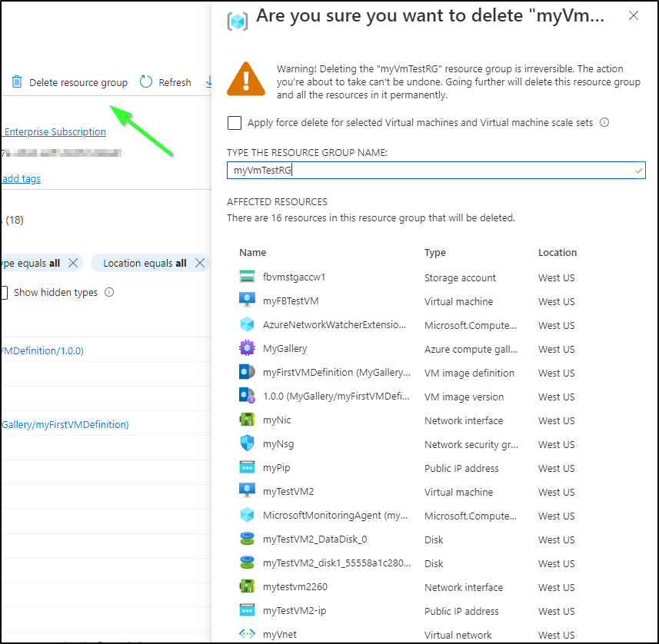
Task: Click the mytestvm2260 network interface icon
Action: pos(247,586)
